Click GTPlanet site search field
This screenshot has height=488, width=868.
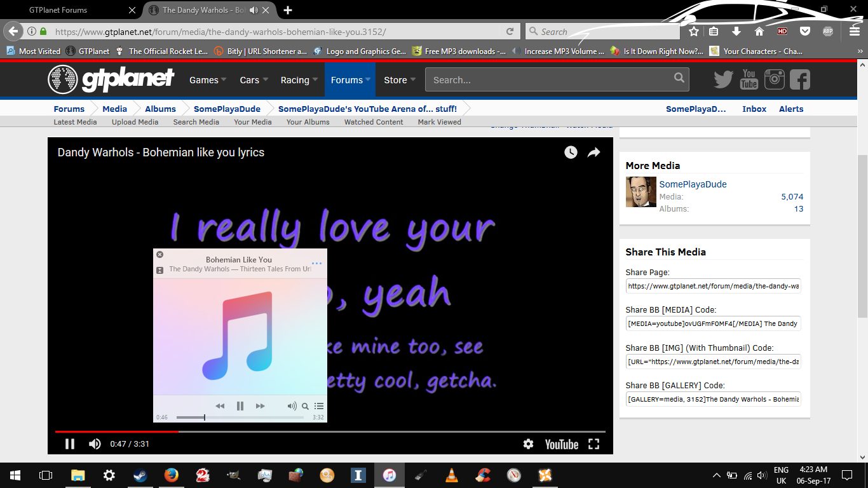pos(549,80)
